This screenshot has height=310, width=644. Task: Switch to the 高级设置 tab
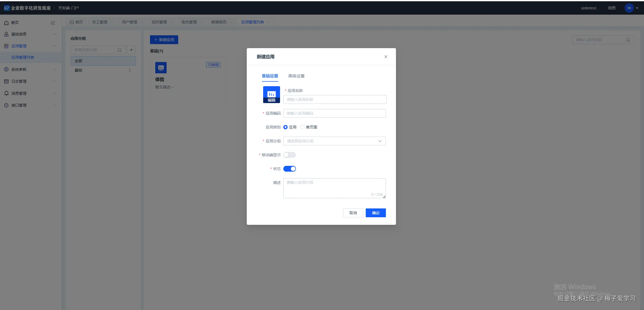coord(296,76)
